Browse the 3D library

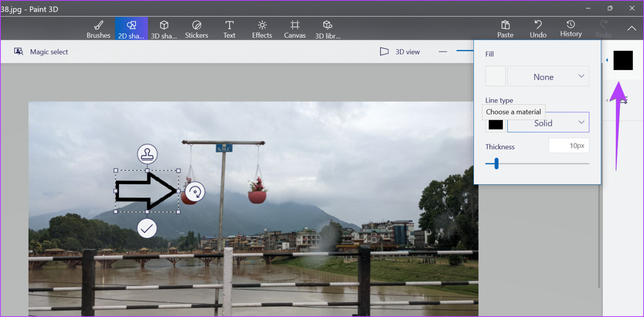(327, 28)
